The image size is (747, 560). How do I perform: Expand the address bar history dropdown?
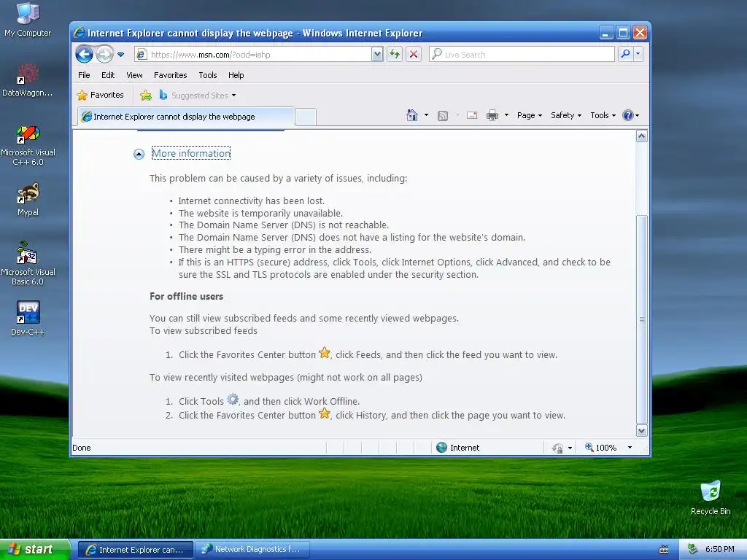[377, 54]
